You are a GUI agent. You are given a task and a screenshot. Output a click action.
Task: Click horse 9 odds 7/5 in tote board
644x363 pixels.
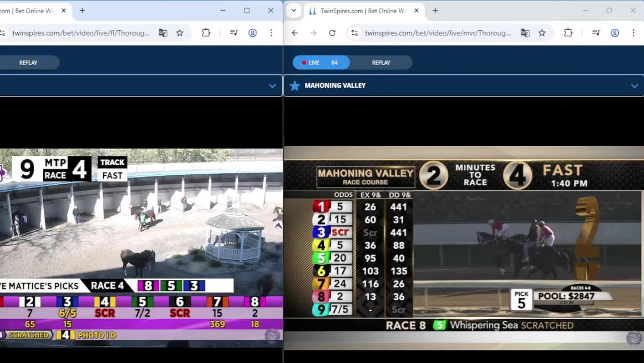[341, 309]
